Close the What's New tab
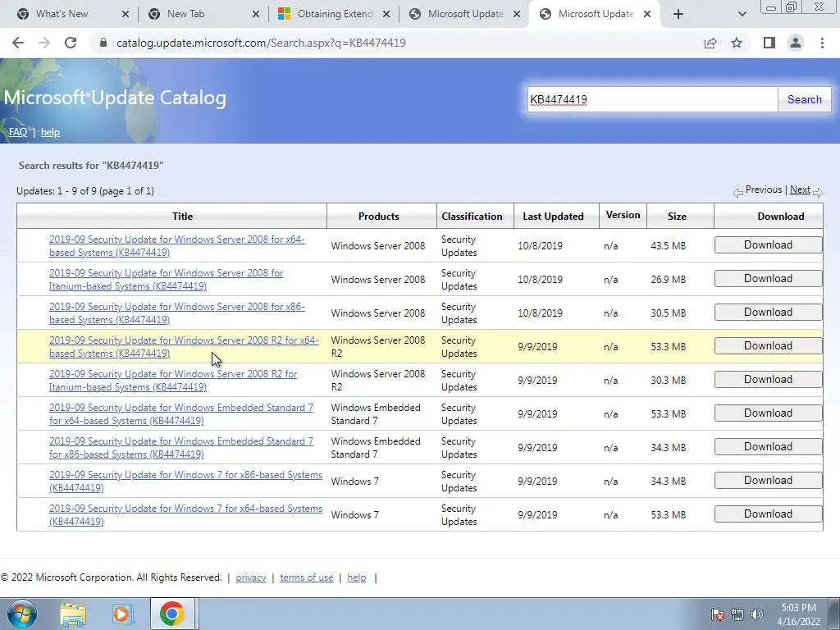Screen dimensions: 840x630 pyautogui.click(x=126, y=14)
